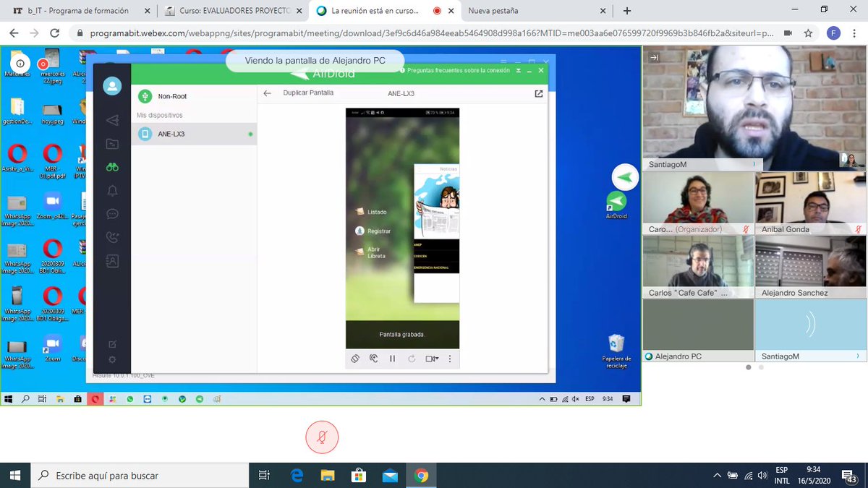This screenshot has width=868, height=488.
Task: Open File Explorer from host taskbar
Action: (328, 475)
